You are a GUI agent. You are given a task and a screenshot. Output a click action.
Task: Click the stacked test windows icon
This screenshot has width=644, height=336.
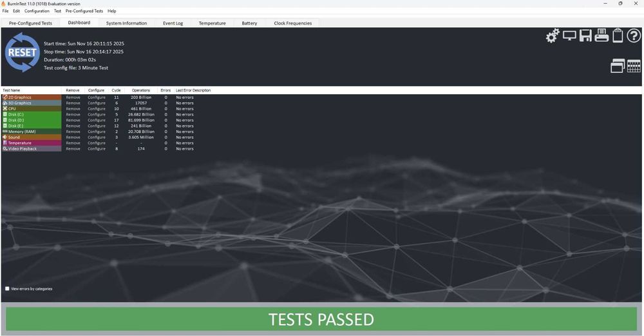click(x=618, y=66)
